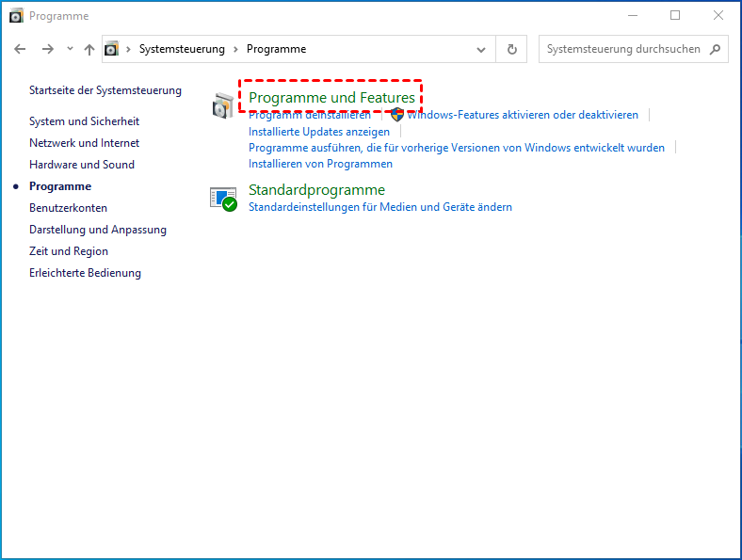
Task: Click the shield icon beside Windows-Features
Action: pos(397,115)
